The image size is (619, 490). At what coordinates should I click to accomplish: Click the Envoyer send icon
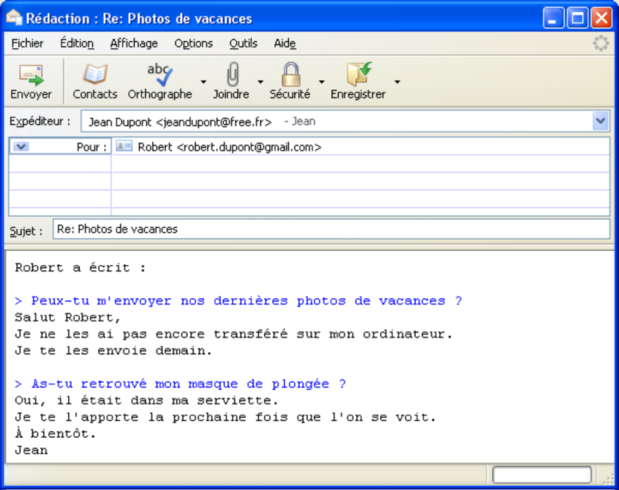tap(31, 75)
